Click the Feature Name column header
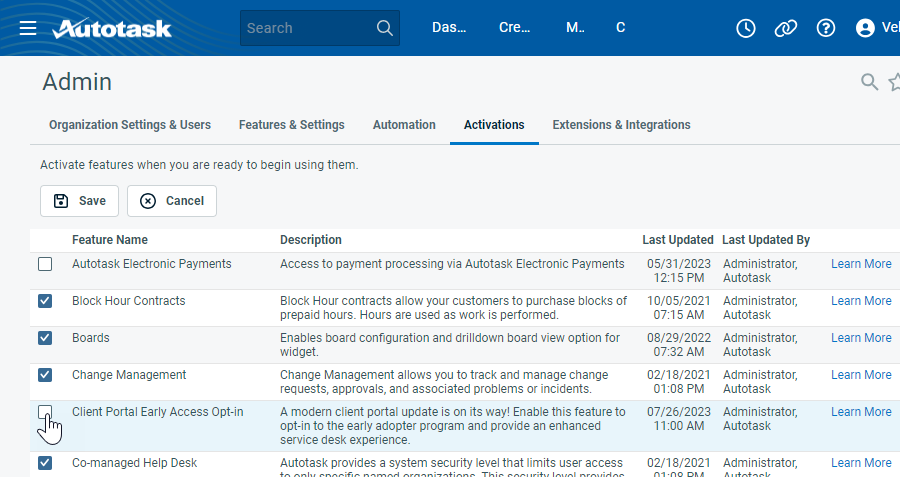The width and height of the screenshot is (900, 477). tap(110, 240)
